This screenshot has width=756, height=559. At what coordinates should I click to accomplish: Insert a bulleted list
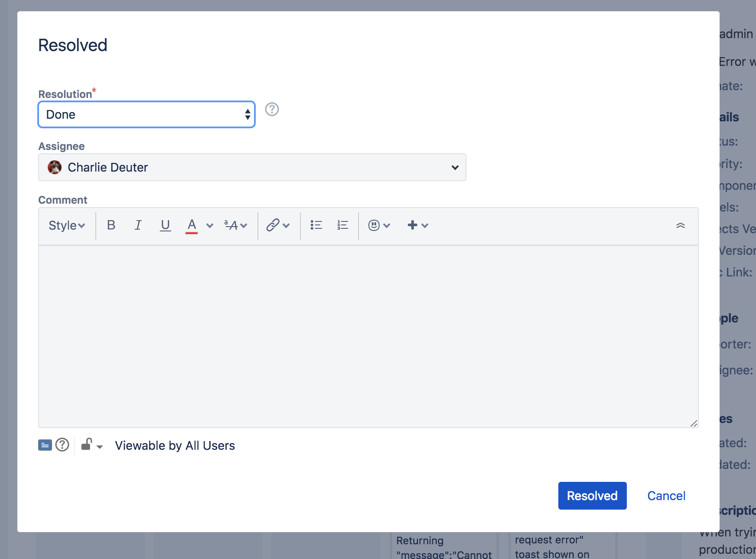(316, 225)
